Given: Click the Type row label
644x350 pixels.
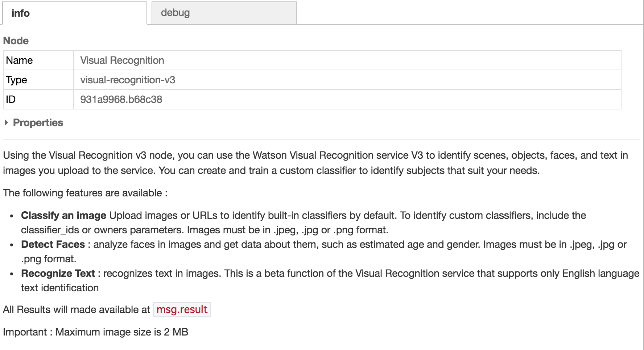Looking at the screenshot, I should pyautogui.click(x=16, y=80).
